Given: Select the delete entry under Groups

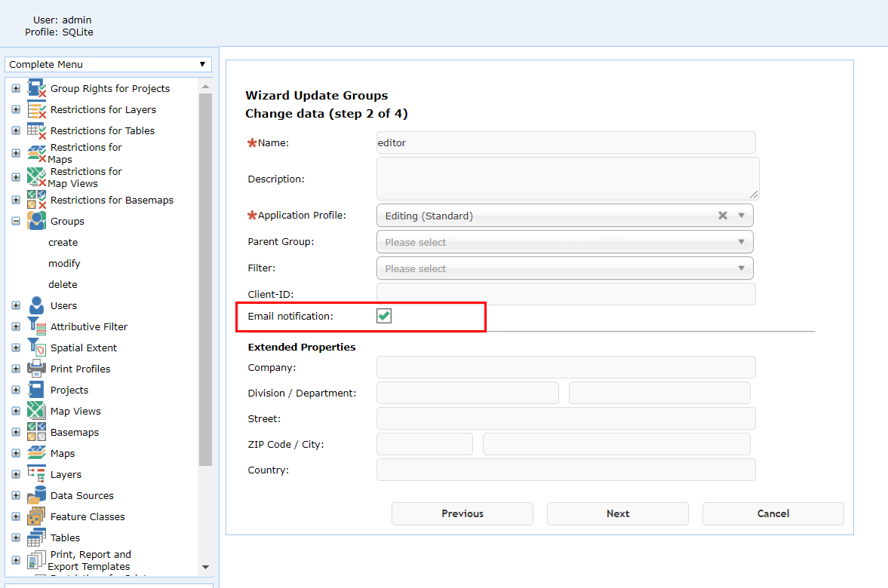Looking at the screenshot, I should point(63,285).
